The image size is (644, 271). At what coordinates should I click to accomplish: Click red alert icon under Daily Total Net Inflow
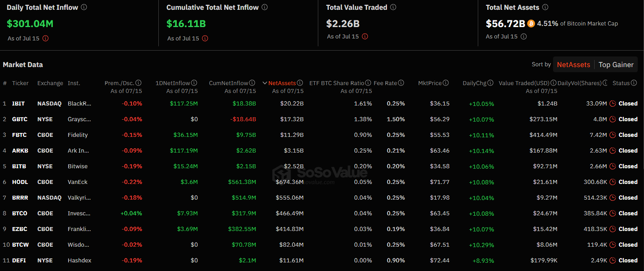click(x=45, y=38)
